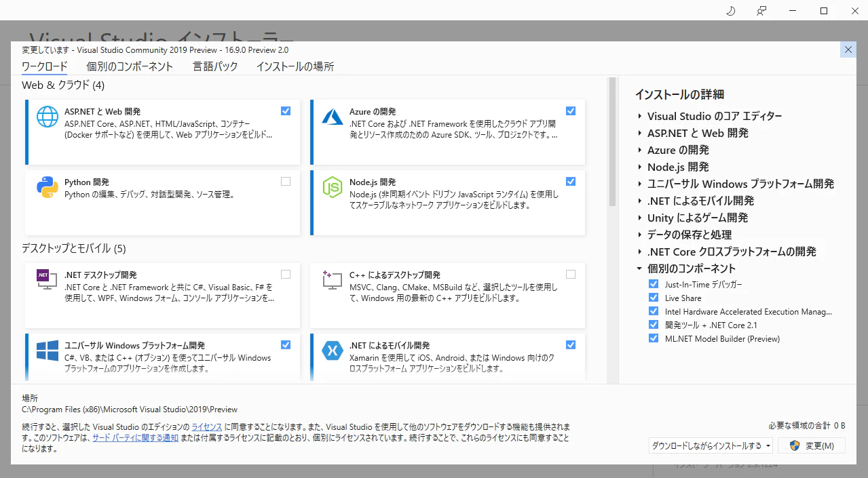Expand Unity によるゲーム開発 in details
The height and width of the screenshot is (478, 868).
640,218
